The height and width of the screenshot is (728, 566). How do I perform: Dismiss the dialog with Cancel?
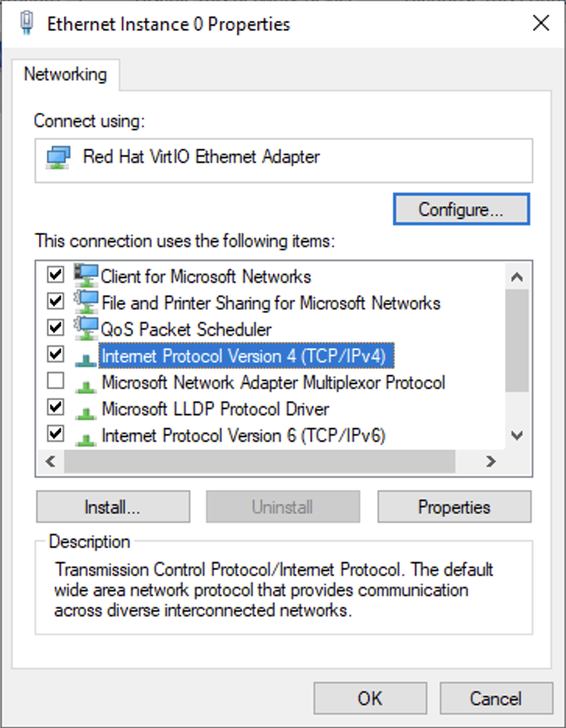496,698
